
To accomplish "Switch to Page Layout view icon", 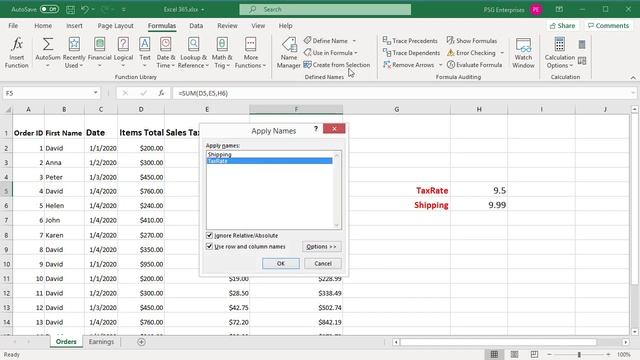I will tap(514, 354).
